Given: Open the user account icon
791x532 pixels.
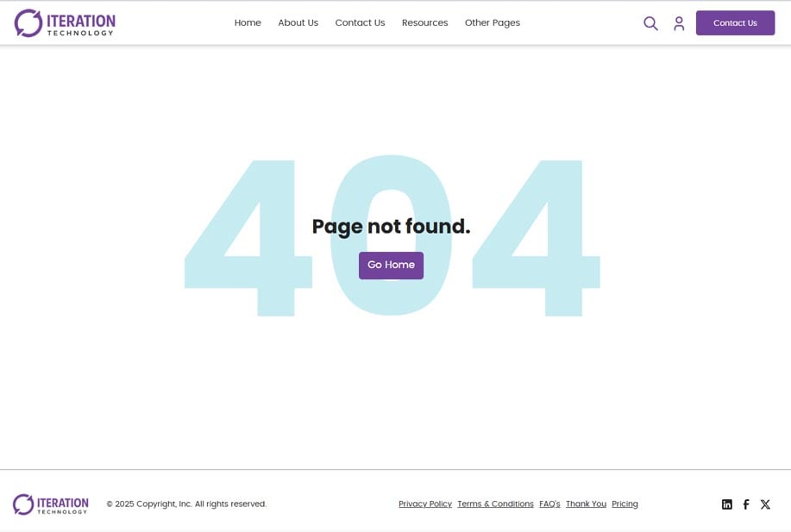Looking at the screenshot, I should (679, 23).
